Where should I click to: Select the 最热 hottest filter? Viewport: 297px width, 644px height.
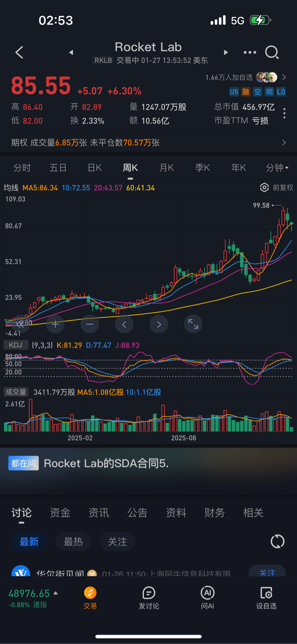tap(73, 542)
